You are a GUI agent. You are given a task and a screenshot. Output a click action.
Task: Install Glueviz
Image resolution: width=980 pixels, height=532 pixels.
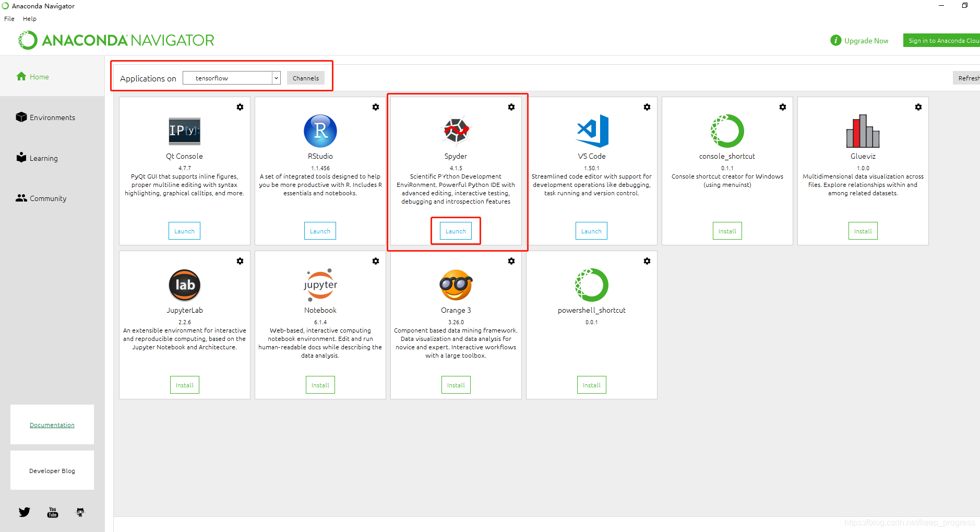(863, 231)
